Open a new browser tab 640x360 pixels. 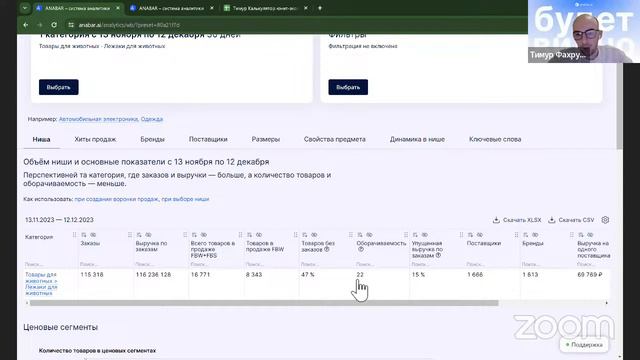point(320,8)
